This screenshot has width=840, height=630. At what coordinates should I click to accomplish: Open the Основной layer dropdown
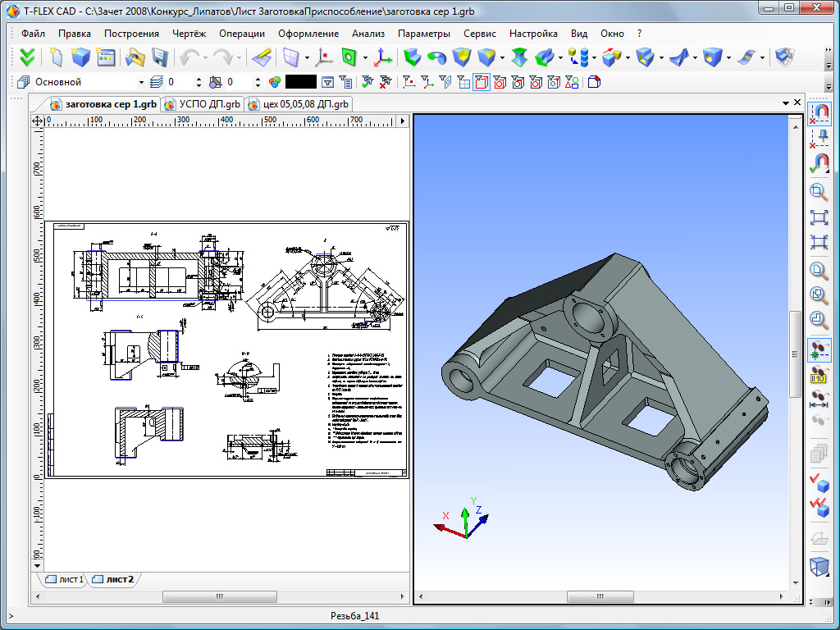[141, 82]
